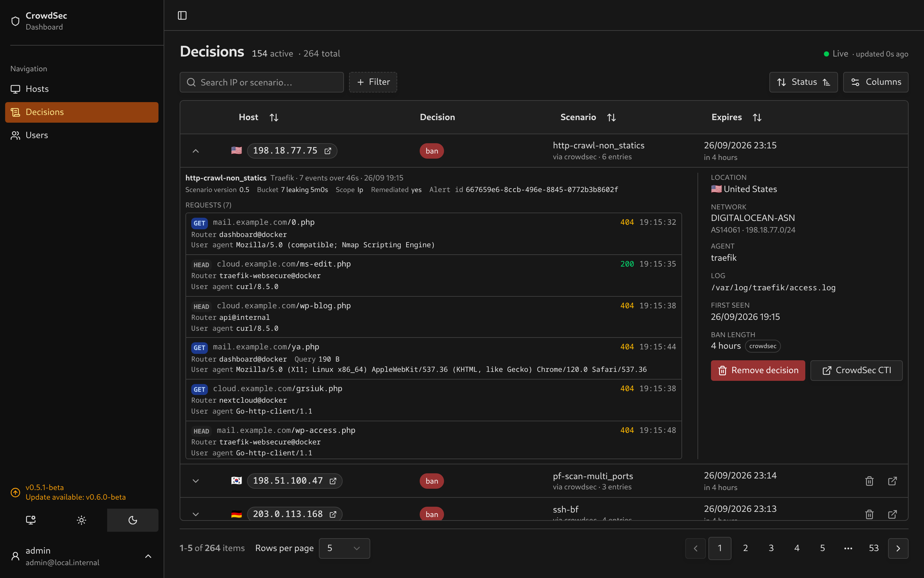Click the Search IP or scenario field
Viewport: 924px width, 578px height.
pos(261,82)
